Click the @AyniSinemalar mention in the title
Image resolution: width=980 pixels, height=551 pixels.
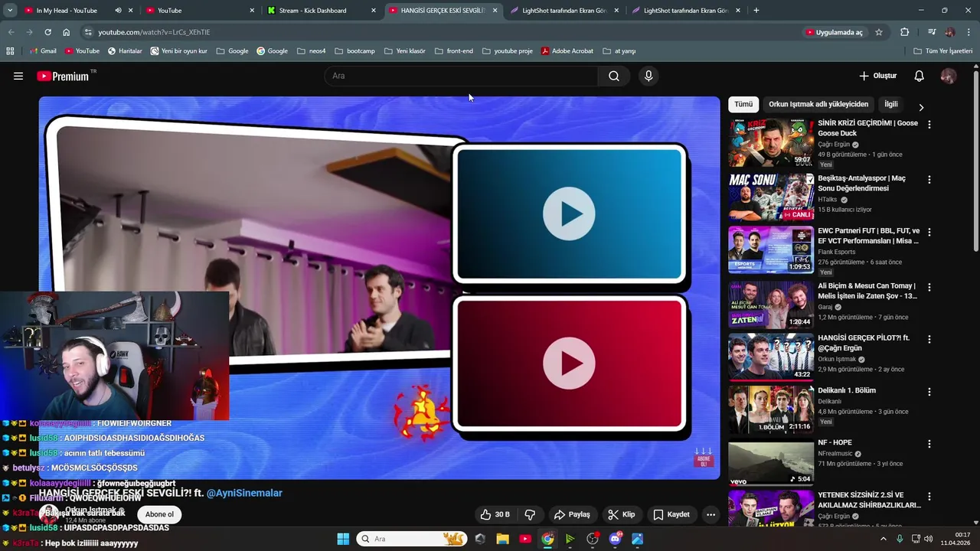click(x=244, y=493)
